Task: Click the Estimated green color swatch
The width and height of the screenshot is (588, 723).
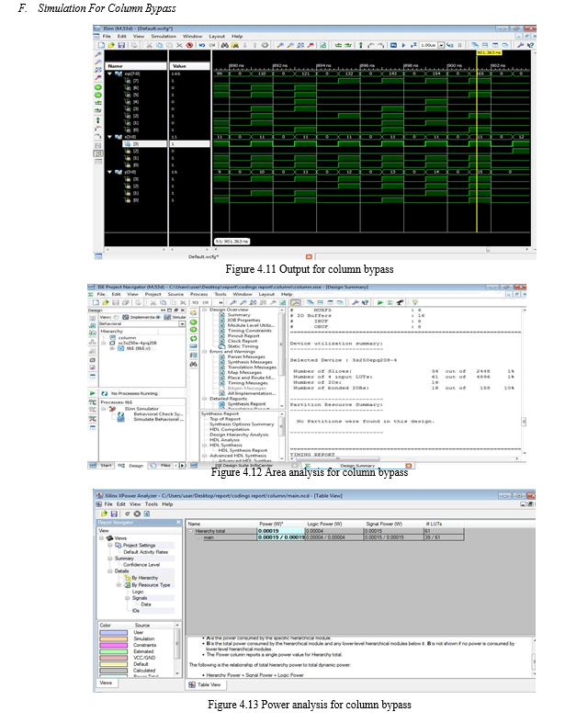Action: [113, 652]
